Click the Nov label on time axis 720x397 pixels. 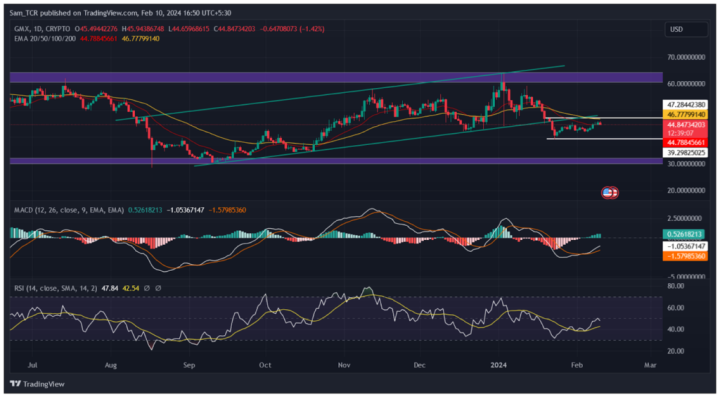click(x=344, y=365)
